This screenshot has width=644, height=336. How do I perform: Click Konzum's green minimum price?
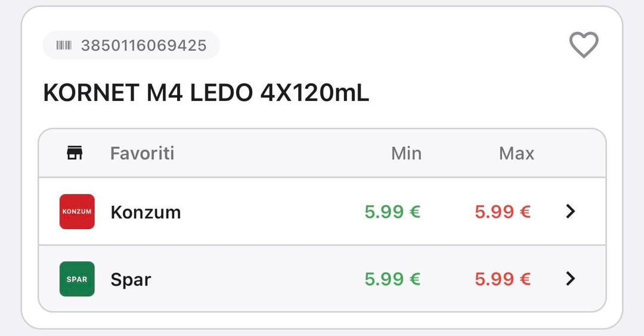pyautogui.click(x=392, y=212)
